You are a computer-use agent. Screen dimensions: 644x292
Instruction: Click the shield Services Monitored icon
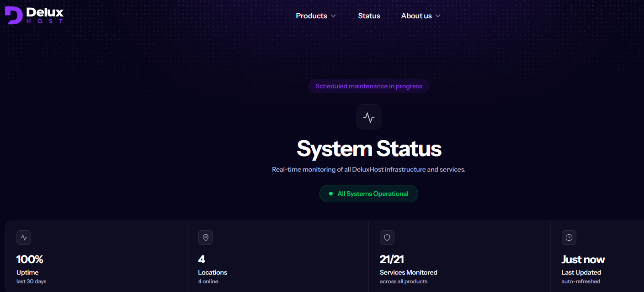click(x=387, y=238)
